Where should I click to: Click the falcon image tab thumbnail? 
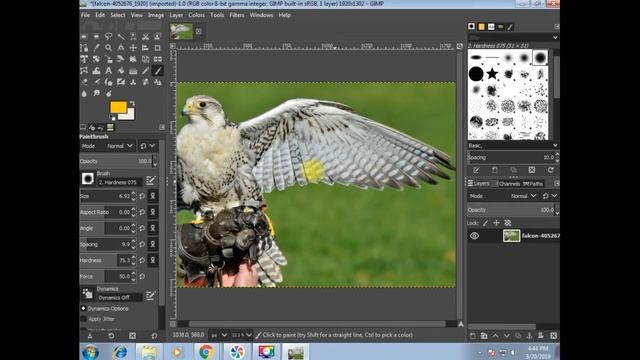[x=181, y=31]
